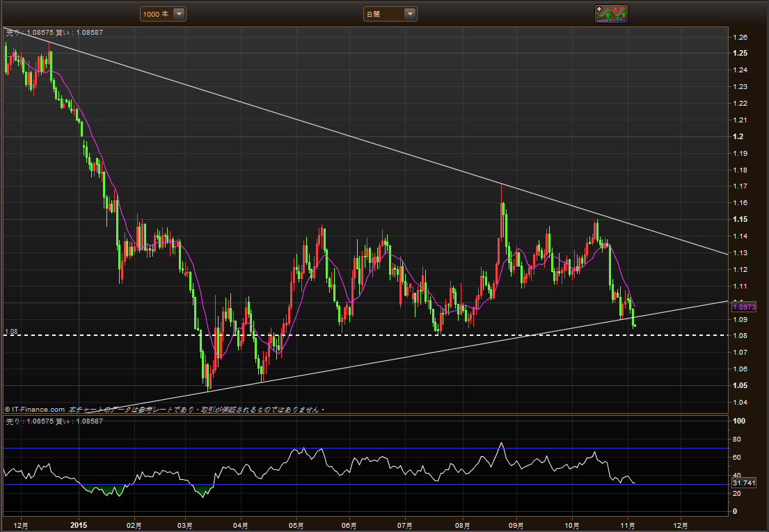769x532 pixels.
Task: Click the 11月 label on time axis
Action: point(628,526)
